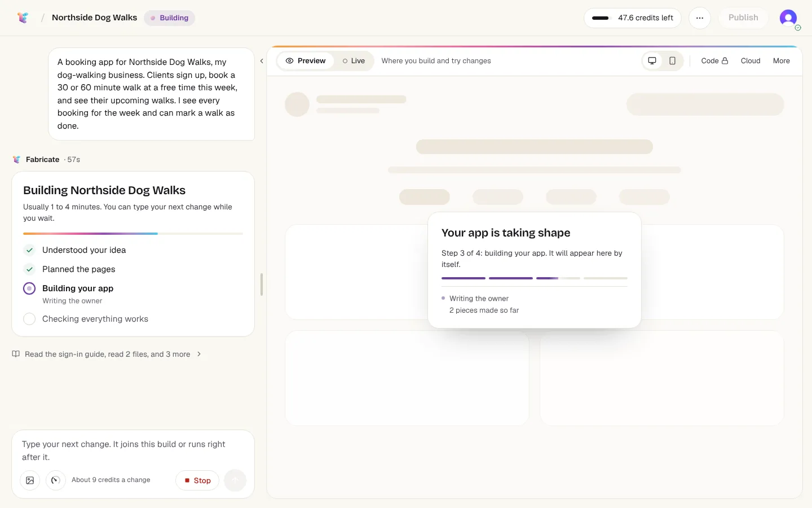Open the Code view

point(714,61)
